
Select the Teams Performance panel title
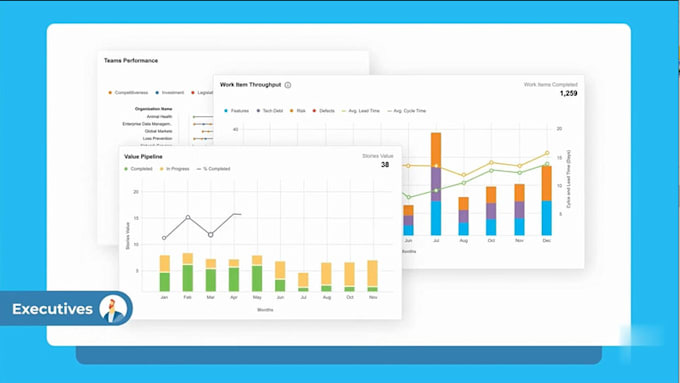click(x=131, y=61)
